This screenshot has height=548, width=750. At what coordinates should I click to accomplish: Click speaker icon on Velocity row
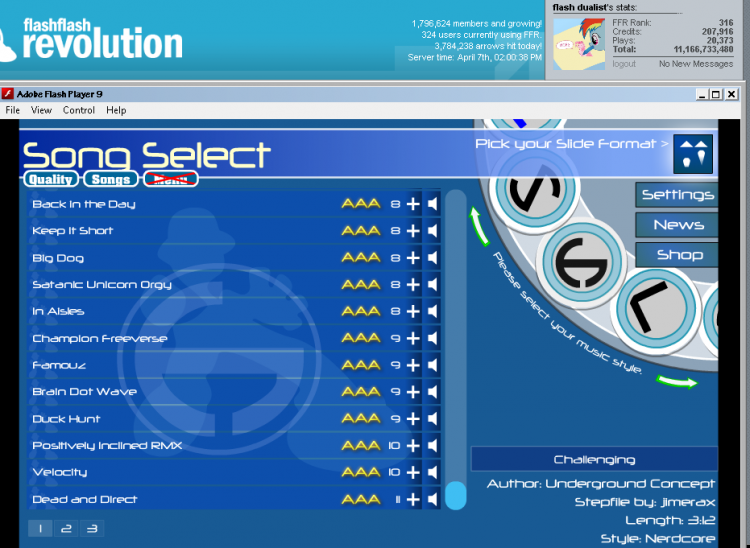coord(432,472)
